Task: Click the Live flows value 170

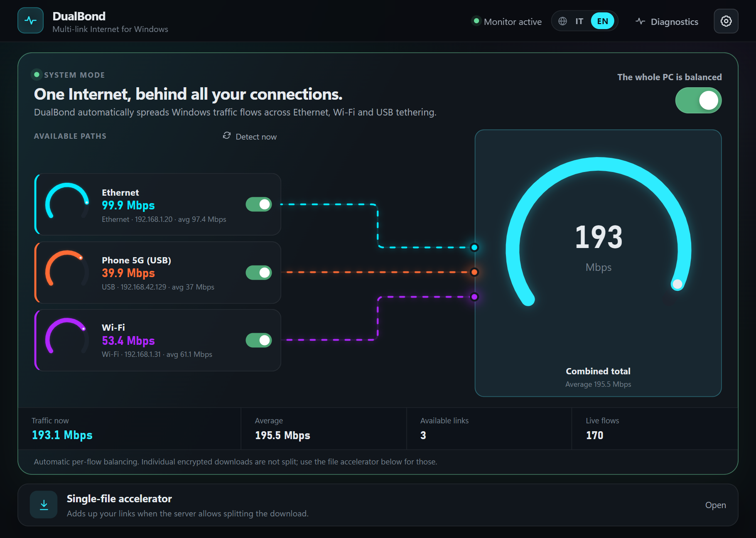Action: click(594, 435)
